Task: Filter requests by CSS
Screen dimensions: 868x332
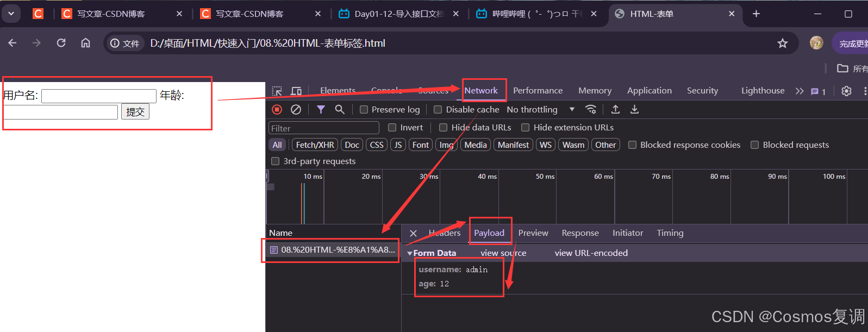Action: coord(377,145)
